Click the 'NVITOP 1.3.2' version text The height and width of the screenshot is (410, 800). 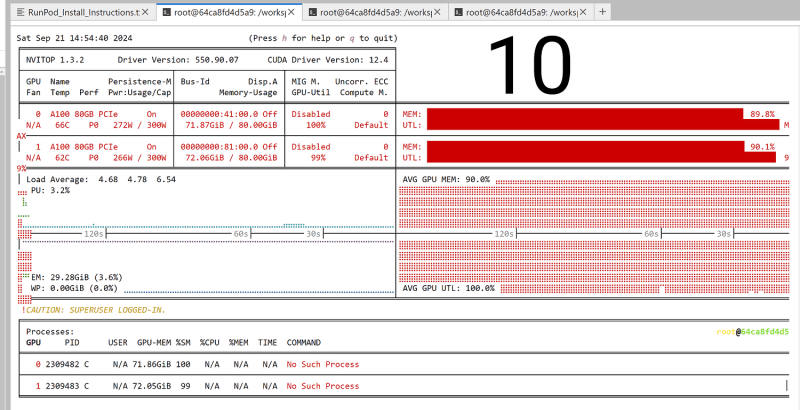coord(55,60)
